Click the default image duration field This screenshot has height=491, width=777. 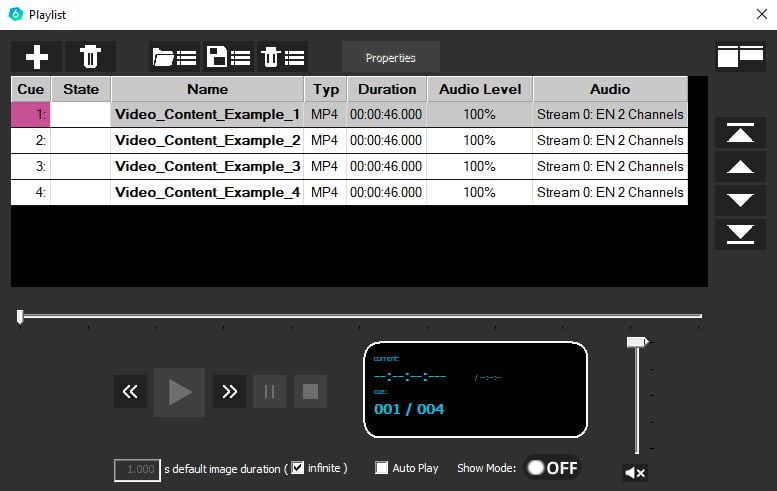[x=137, y=469]
